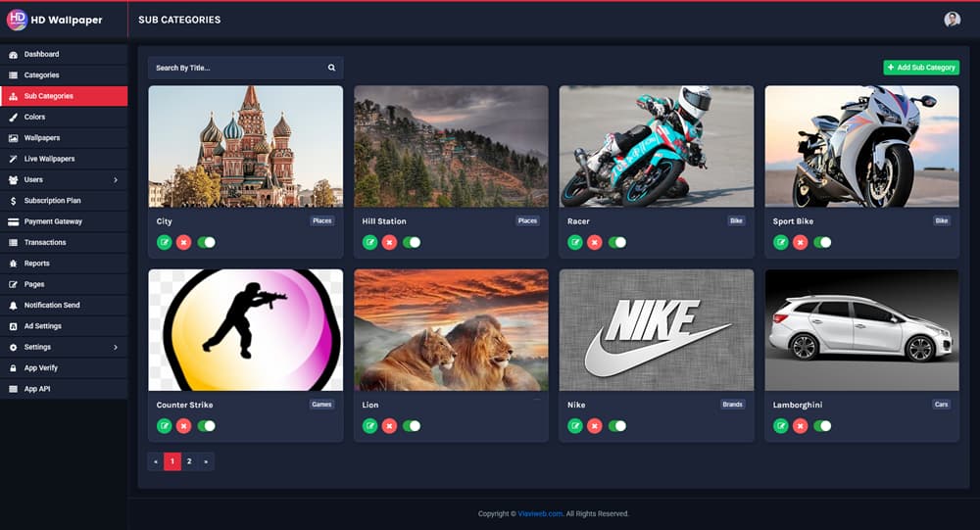Select pagination page 1

(x=172, y=461)
